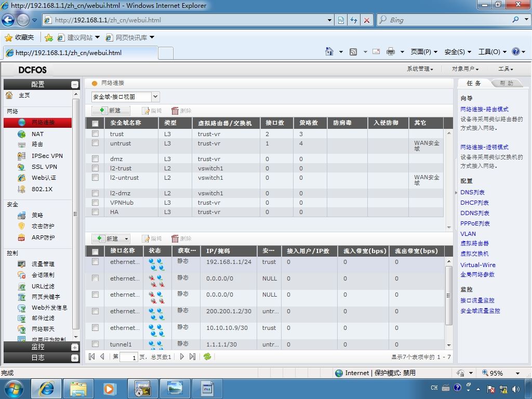Click the 会话限制 sidebar icon
The height and width of the screenshot is (399, 532).
[x=22, y=275]
